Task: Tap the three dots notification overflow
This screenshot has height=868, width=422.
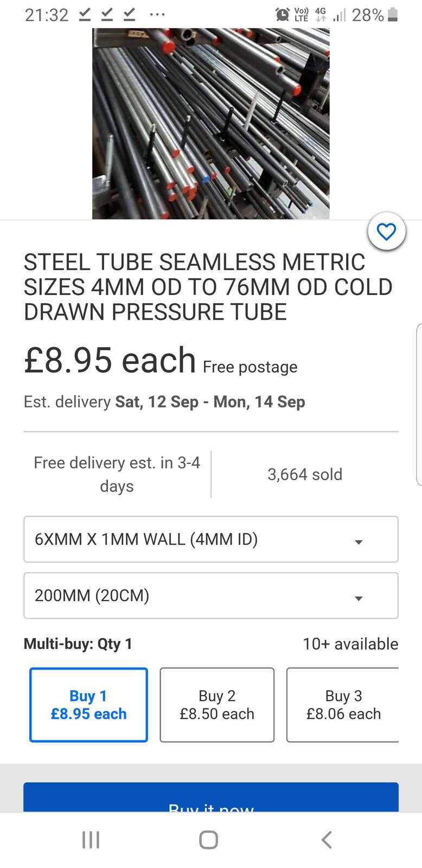Action: (x=157, y=15)
